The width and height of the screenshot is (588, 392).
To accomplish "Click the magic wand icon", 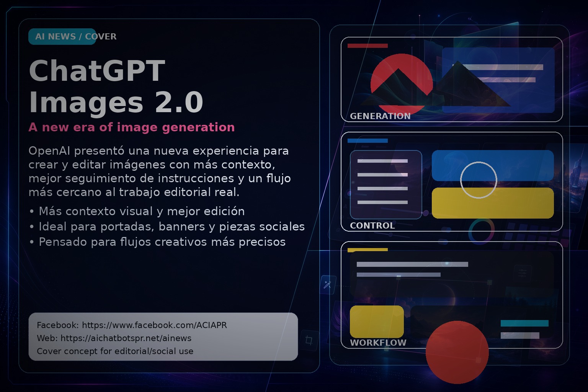I will (327, 284).
